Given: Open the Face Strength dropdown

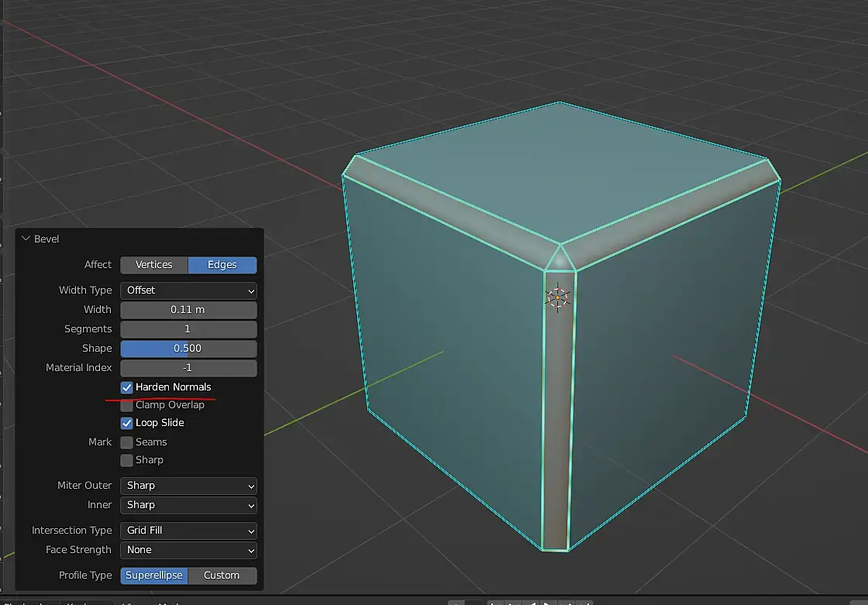Looking at the screenshot, I should coord(189,550).
